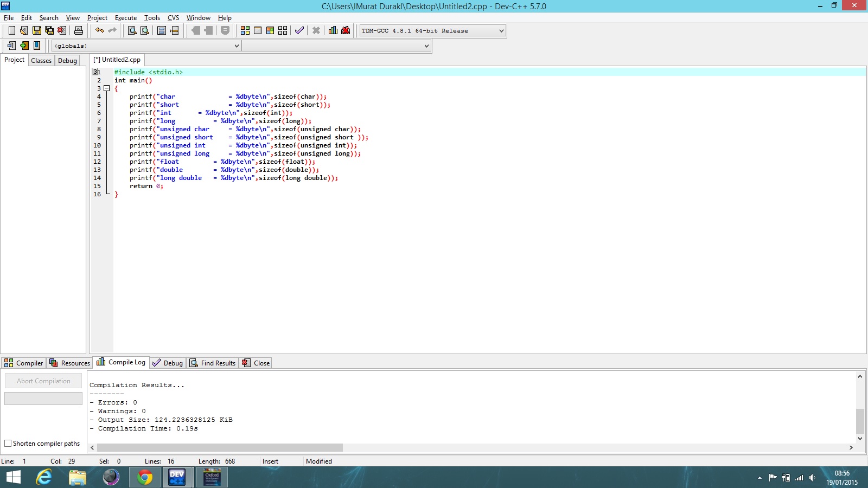
Task: Click the compile log scroll up arrow
Action: tap(860, 376)
